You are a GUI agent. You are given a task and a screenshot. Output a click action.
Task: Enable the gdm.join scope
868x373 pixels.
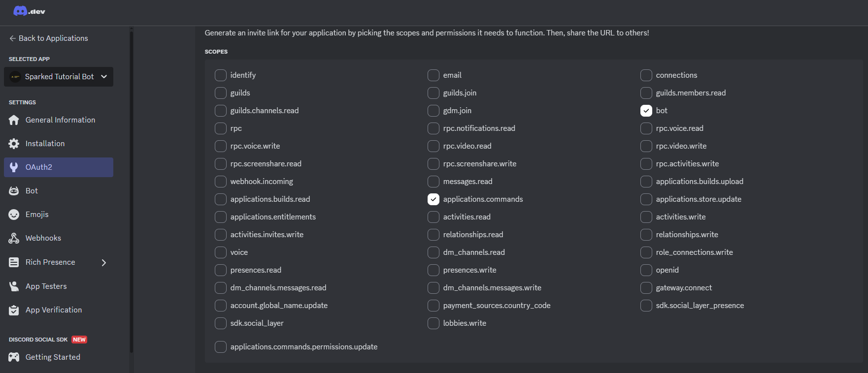click(x=434, y=111)
